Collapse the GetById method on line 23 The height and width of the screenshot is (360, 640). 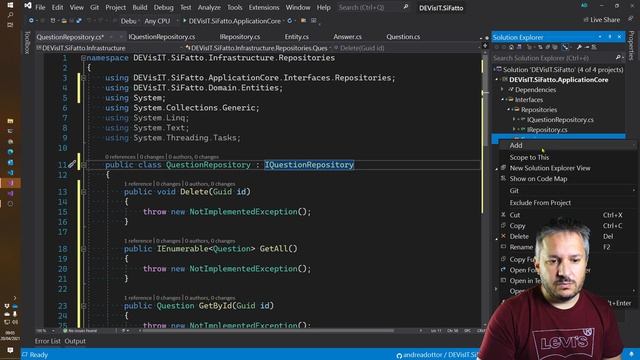click(x=83, y=306)
